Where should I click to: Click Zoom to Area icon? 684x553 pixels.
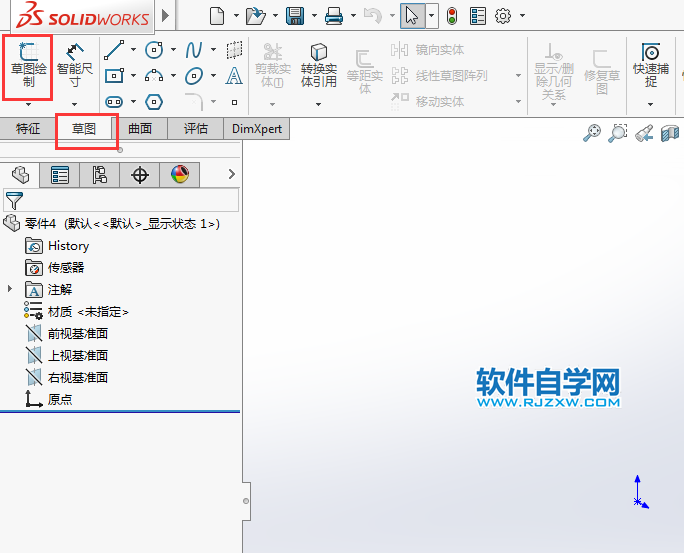[618, 133]
